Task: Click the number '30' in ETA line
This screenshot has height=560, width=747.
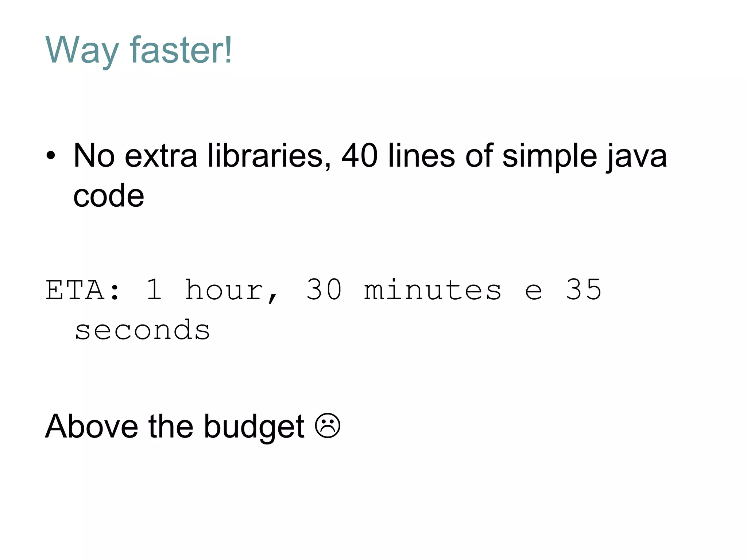Action: click(324, 289)
